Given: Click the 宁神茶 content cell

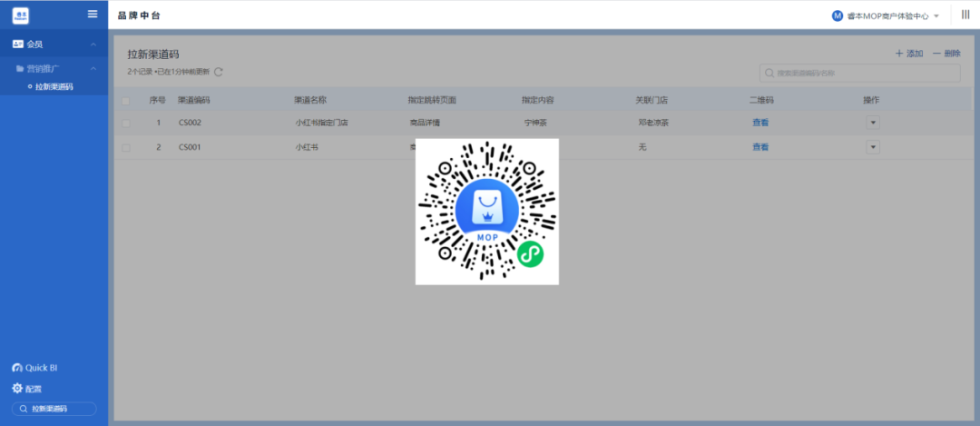Looking at the screenshot, I should tap(535, 123).
